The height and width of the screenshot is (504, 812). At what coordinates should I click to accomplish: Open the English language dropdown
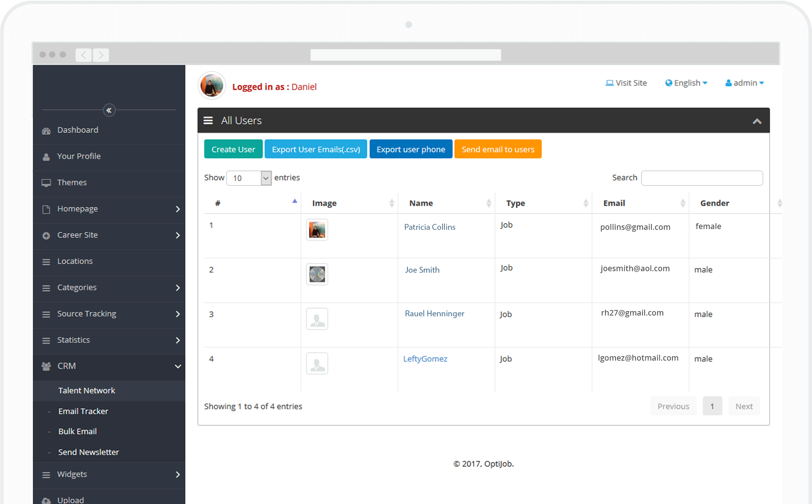[x=686, y=83]
